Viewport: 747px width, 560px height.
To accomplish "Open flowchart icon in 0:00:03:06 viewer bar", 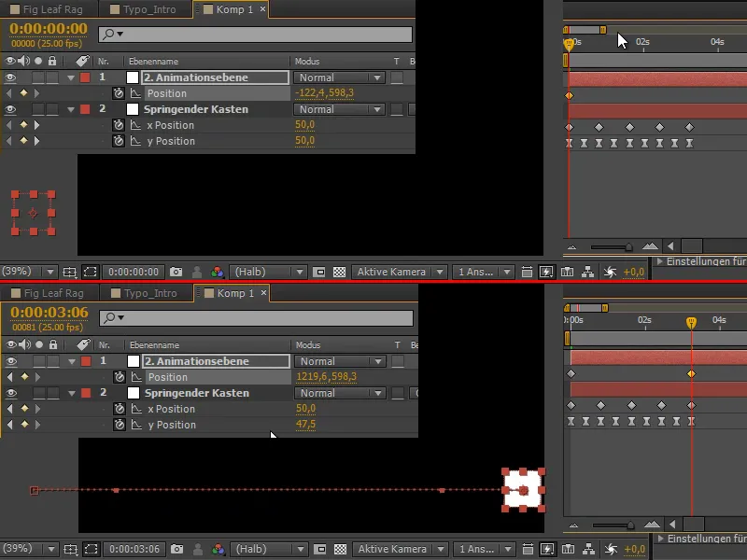I will point(589,549).
